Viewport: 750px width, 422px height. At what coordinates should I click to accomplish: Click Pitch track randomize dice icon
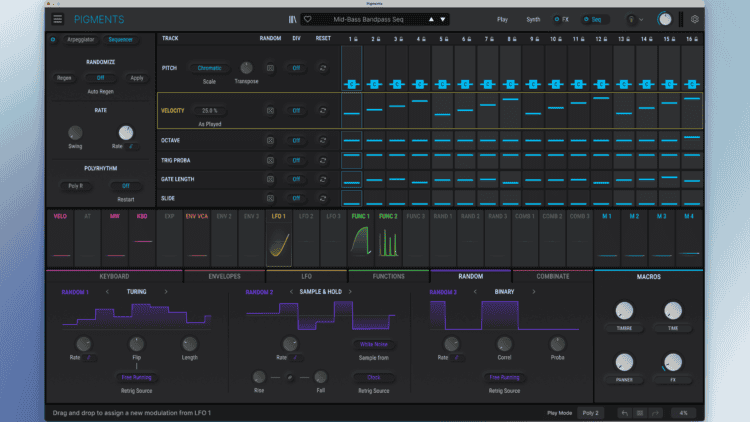tap(270, 68)
